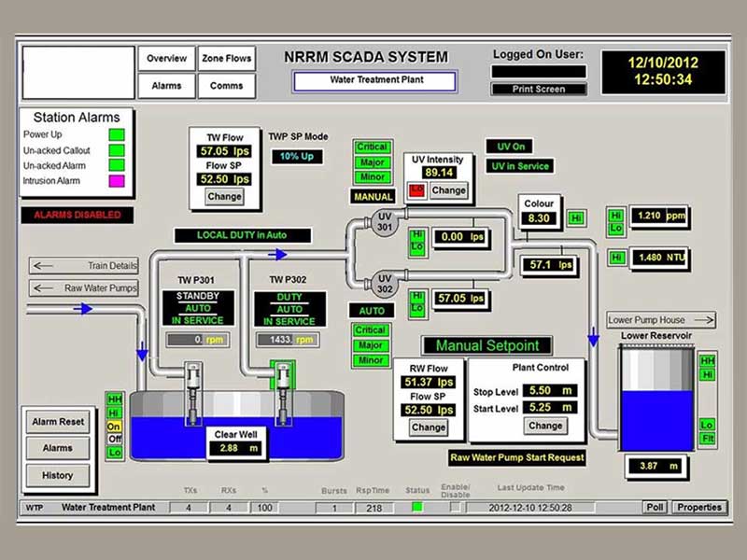Viewport: 747px width, 560px height.
Task: Click the Power Up green indicator
Action: coord(117,134)
